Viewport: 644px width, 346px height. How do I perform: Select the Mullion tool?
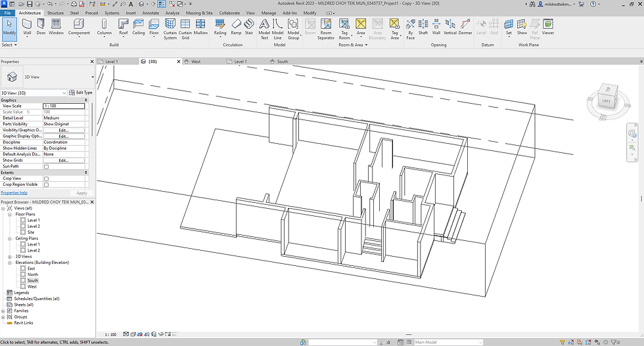[200, 27]
